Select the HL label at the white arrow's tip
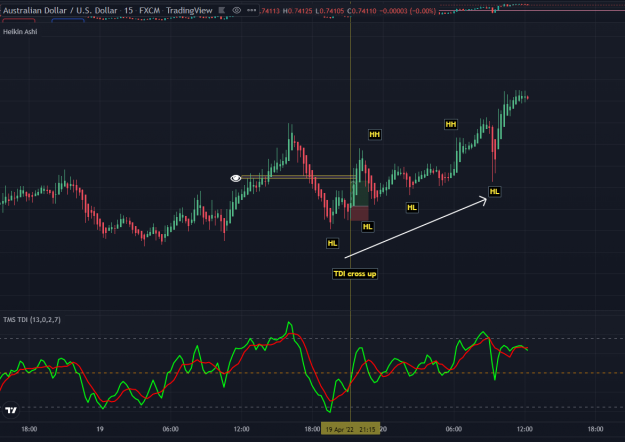 tap(494, 191)
